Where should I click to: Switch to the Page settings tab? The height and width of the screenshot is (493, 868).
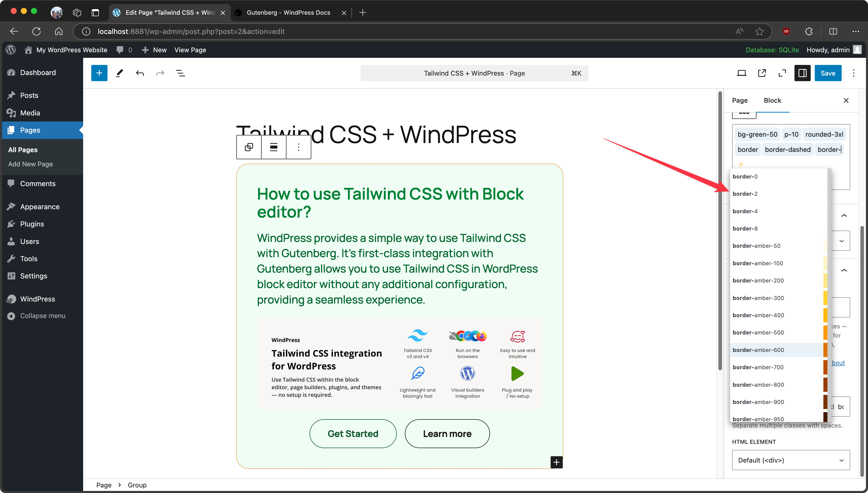click(739, 100)
